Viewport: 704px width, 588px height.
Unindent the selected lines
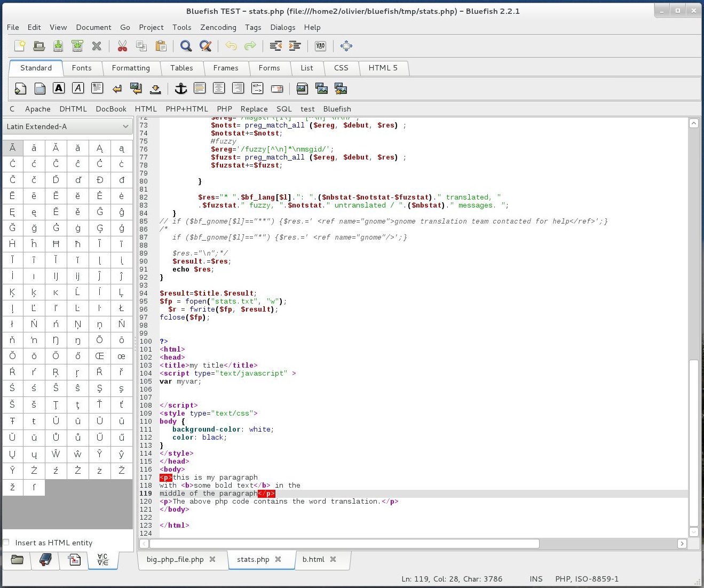tap(275, 46)
